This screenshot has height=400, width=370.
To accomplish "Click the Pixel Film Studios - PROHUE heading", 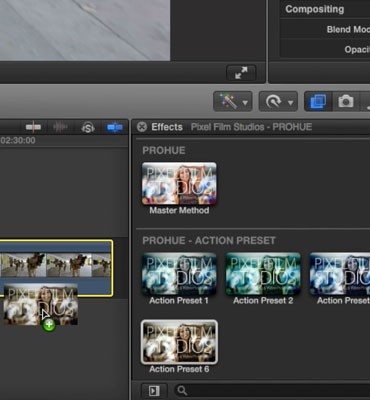I will (x=251, y=127).
